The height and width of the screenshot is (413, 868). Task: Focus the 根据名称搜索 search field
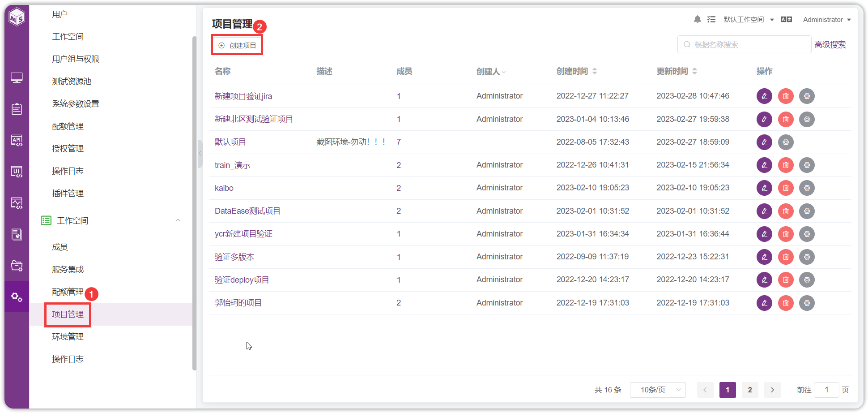[744, 44]
